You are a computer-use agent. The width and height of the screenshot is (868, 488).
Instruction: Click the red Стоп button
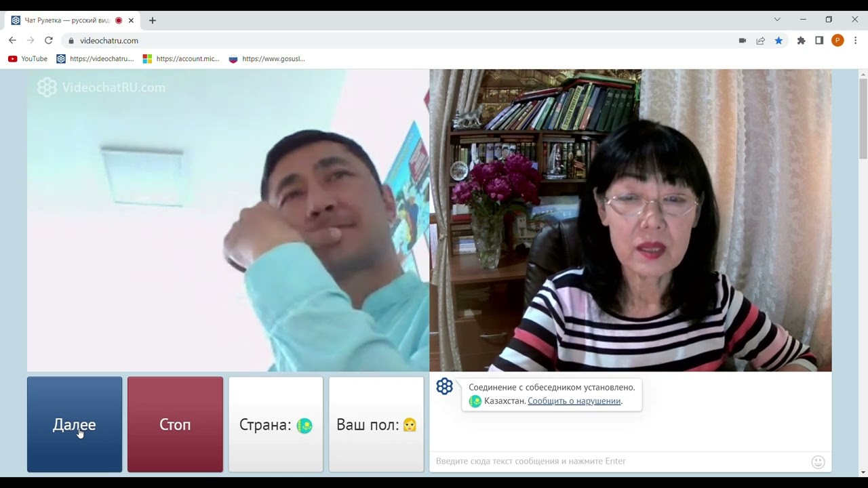click(x=175, y=424)
